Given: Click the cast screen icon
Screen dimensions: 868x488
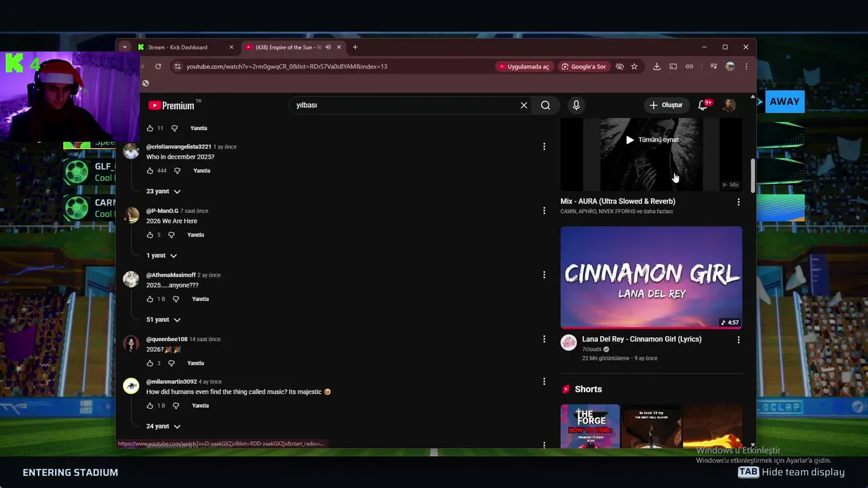Looking at the screenshot, I should tap(673, 66).
